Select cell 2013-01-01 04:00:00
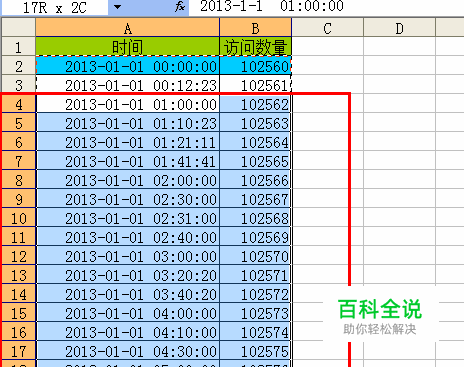 128,313
